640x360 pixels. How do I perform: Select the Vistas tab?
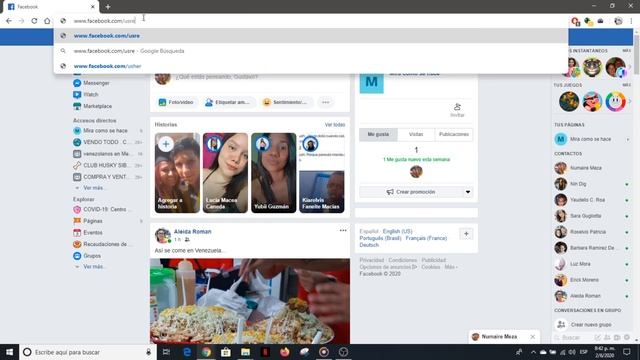click(416, 134)
